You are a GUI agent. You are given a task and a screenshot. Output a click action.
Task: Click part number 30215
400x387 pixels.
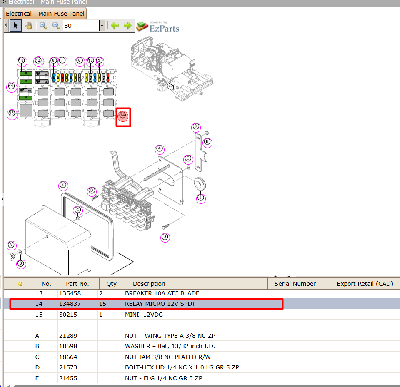tap(68, 315)
